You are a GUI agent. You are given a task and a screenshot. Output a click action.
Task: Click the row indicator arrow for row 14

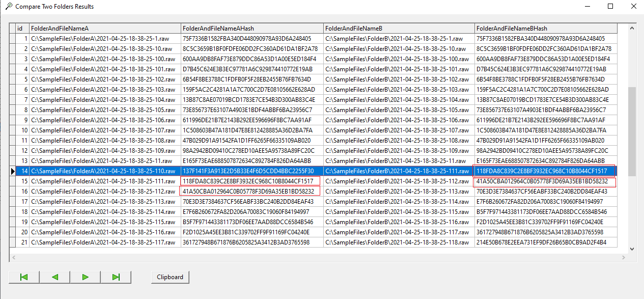pyautogui.click(x=13, y=171)
